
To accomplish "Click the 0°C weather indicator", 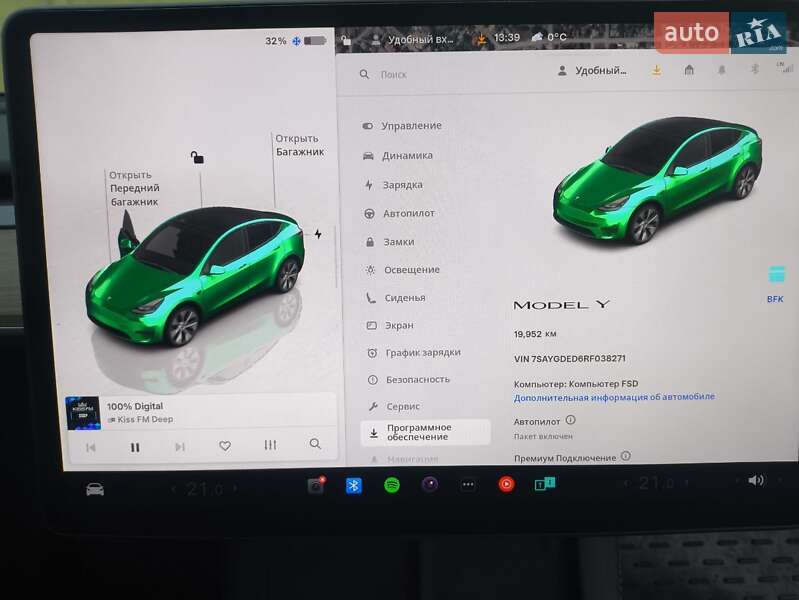I will tap(549, 37).
